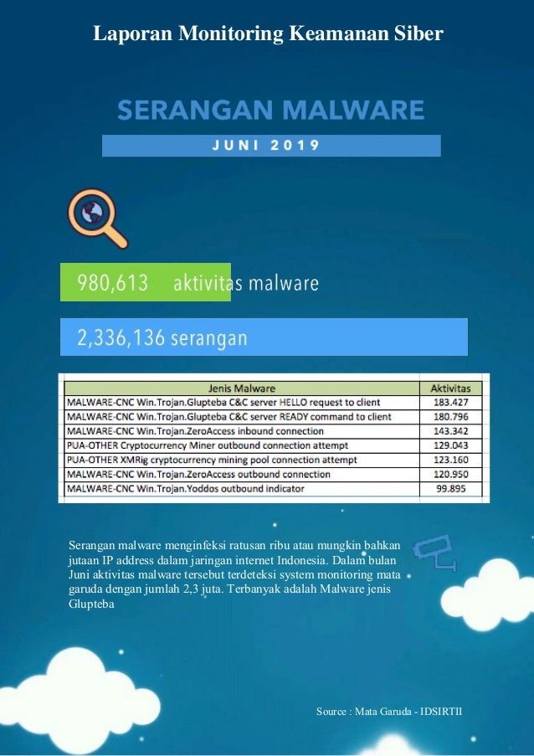
Task: Click the value '129.043'
Action: pos(450,445)
